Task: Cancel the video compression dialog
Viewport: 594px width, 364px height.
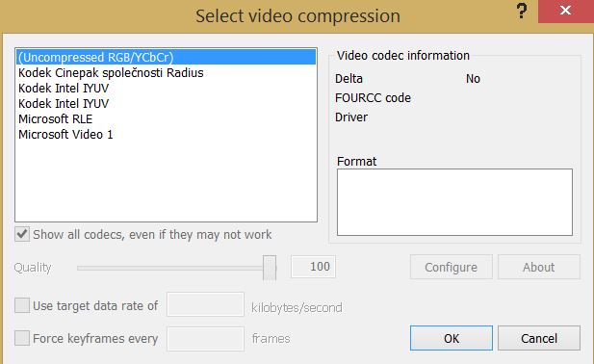Action: pos(539,338)
